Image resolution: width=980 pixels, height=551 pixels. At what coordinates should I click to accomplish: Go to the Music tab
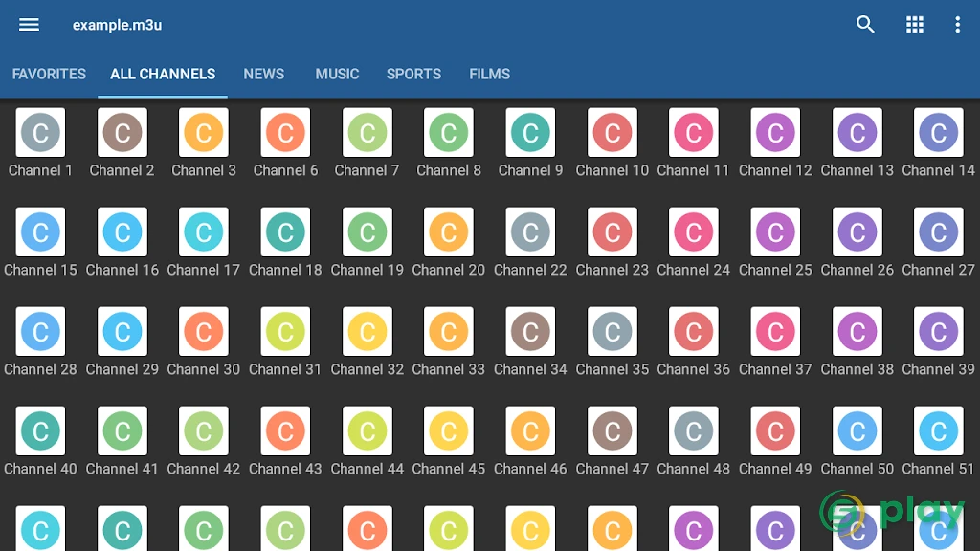(337, 74)
